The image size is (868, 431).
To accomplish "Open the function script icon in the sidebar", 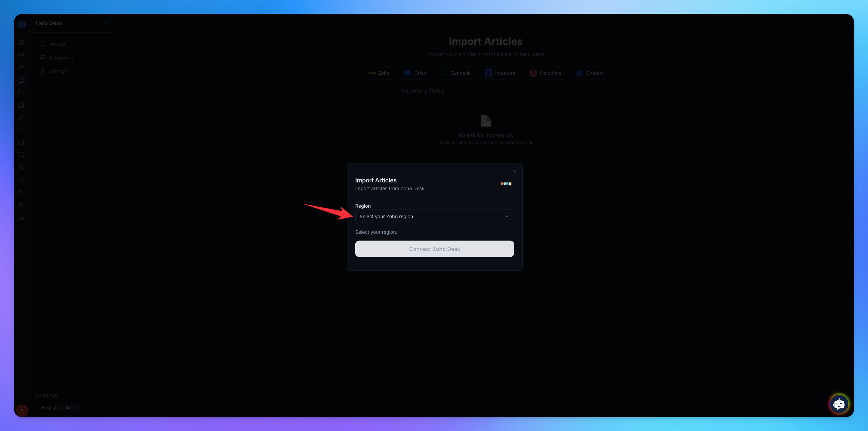I will click(21, 143).
